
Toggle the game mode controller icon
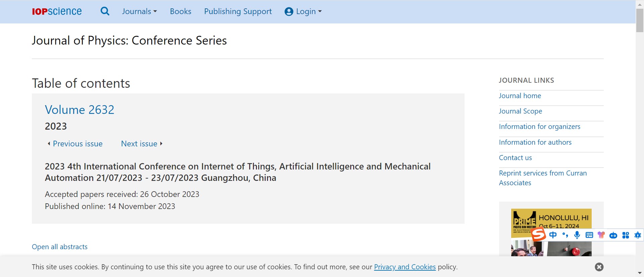613,235
